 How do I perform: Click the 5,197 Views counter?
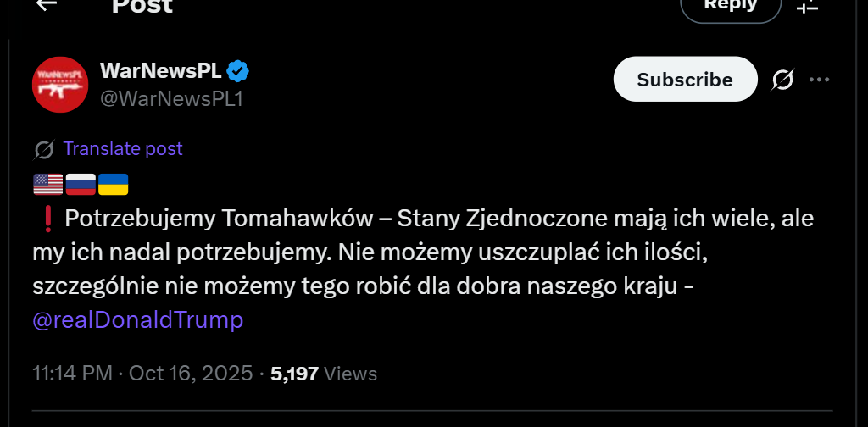323,374
